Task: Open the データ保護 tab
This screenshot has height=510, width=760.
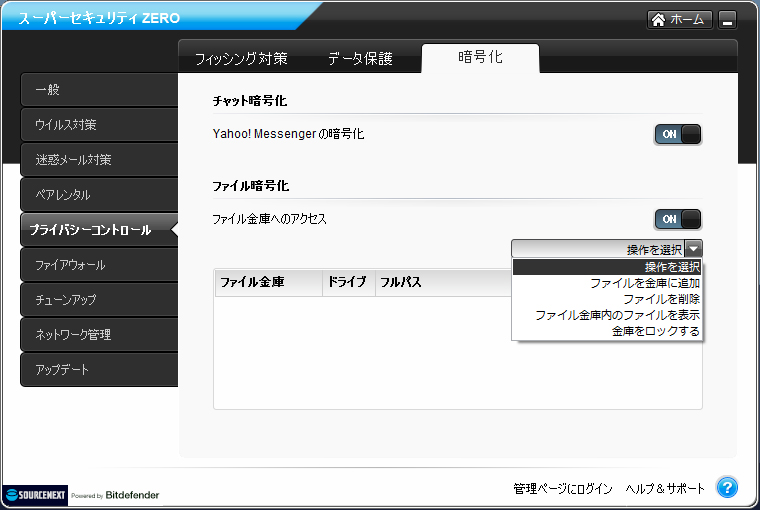Action: [x=360, y=59]
